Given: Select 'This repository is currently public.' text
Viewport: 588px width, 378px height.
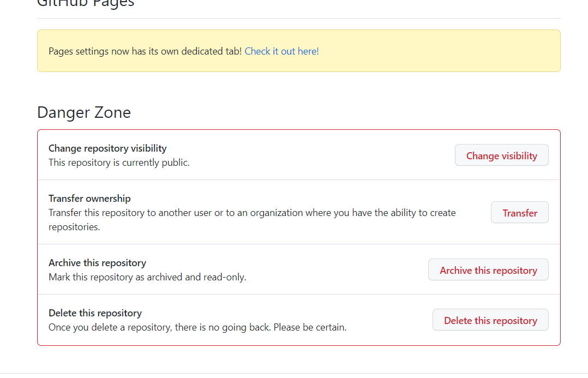Looking at the screenshot, I should coord(119,163).
